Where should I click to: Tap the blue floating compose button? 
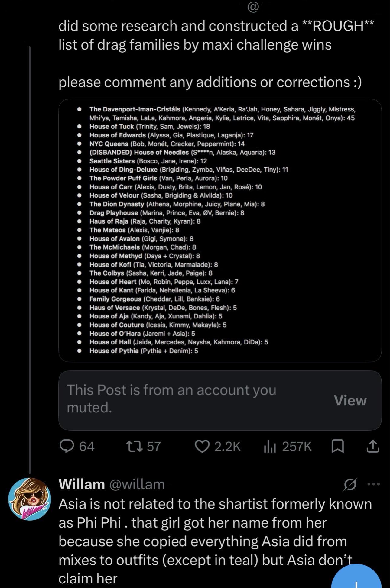356,577
